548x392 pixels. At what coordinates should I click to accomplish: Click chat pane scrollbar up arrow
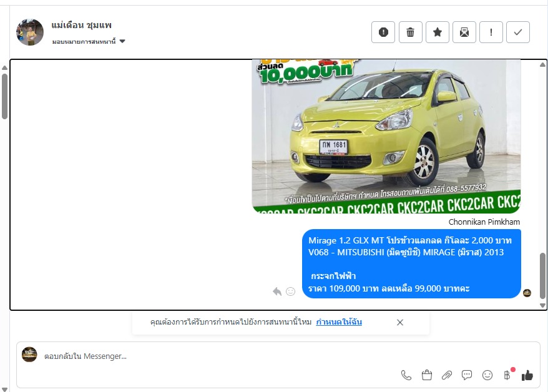click(542, 65)
